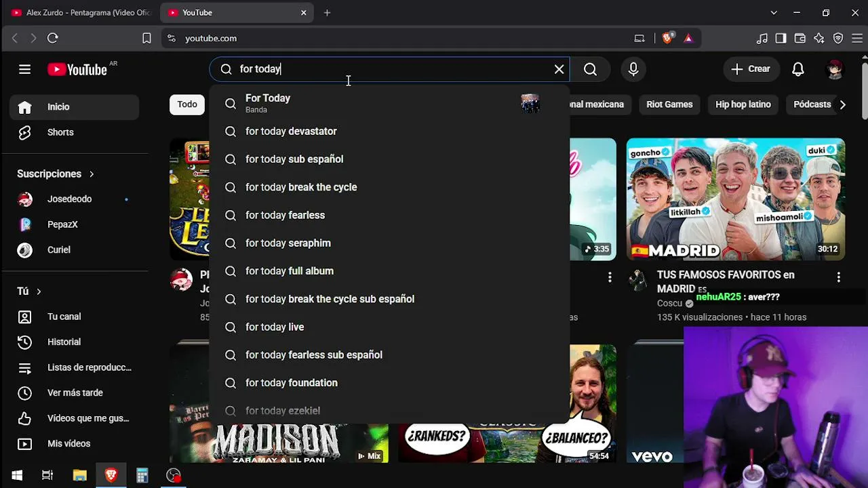Expand the Suscripciones section
This screenshot has width=868, height=488.
click(x=56, y=174)
